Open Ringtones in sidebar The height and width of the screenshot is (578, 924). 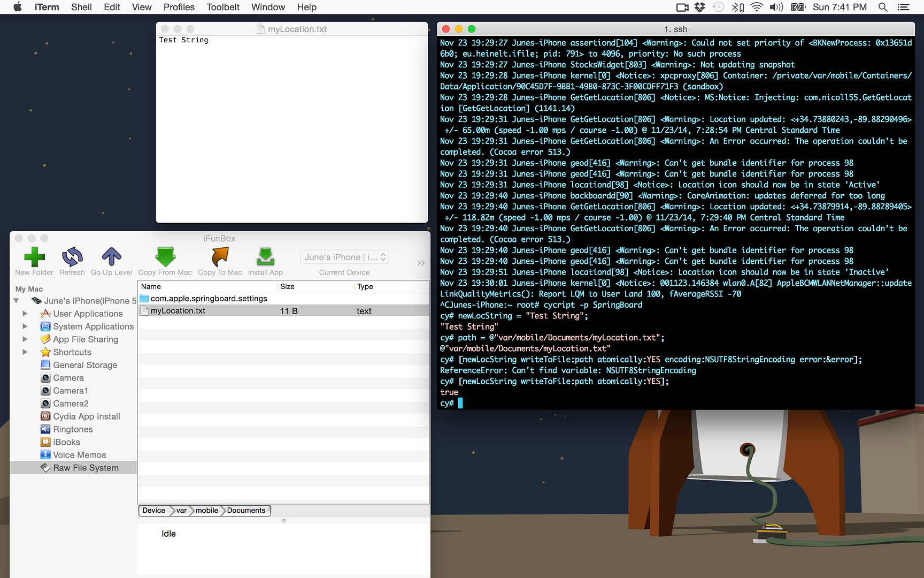coord(73,429)
